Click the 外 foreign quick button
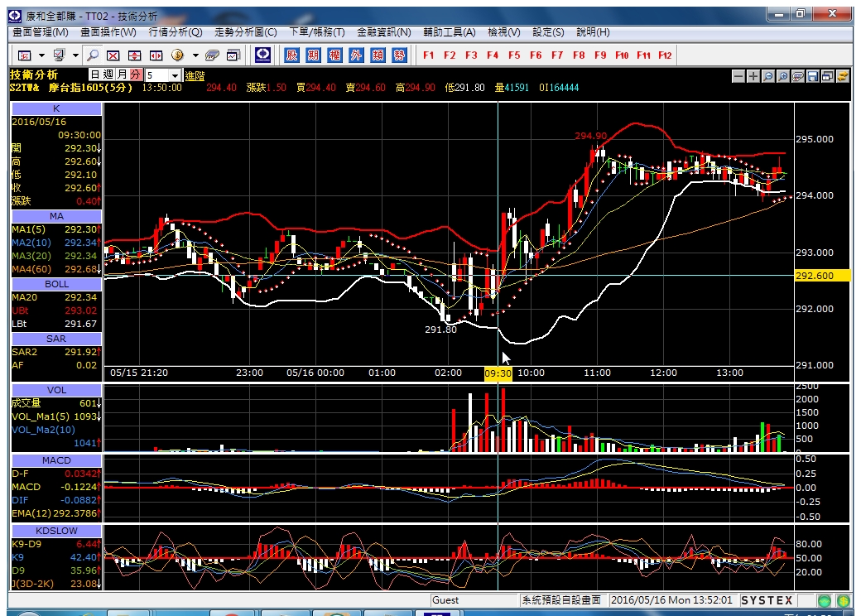This screenshot has width=861, height=616. click(356, 55)
